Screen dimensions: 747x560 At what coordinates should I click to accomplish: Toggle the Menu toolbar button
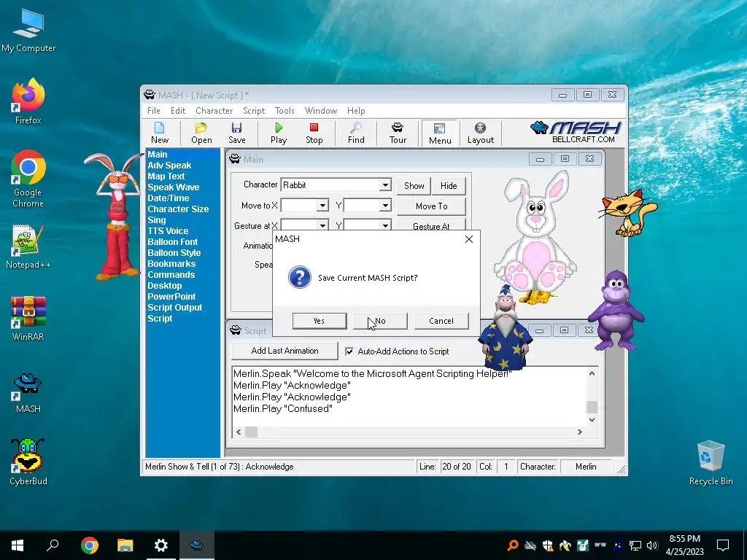(440, 133)
